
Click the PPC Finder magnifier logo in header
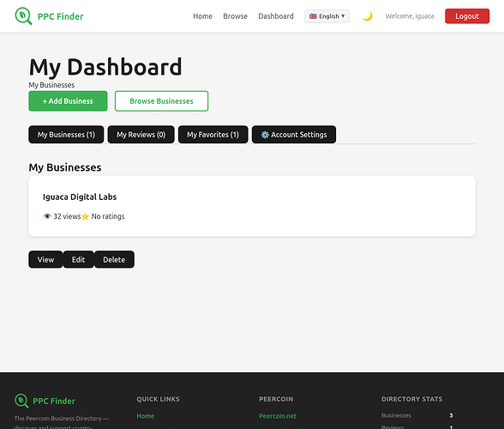tap(23, 16)
